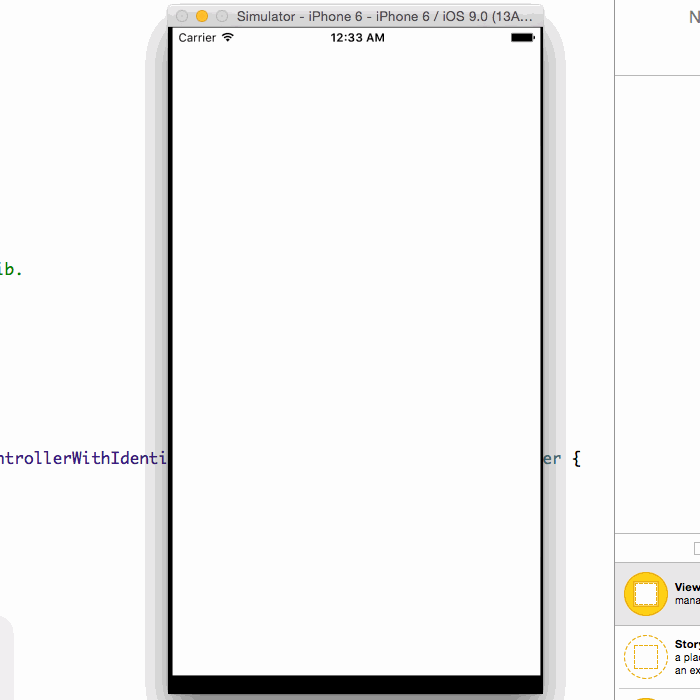Tap the battery icon in simulator status bar
This screenshot has height=700, width=700.
pyautogui.click(x=522, y=38)
